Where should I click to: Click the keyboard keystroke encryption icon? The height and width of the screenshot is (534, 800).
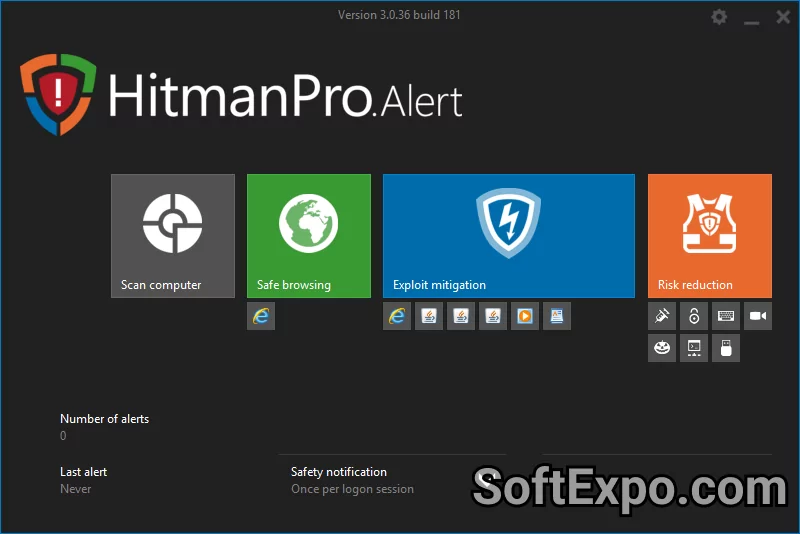point(726,316)
